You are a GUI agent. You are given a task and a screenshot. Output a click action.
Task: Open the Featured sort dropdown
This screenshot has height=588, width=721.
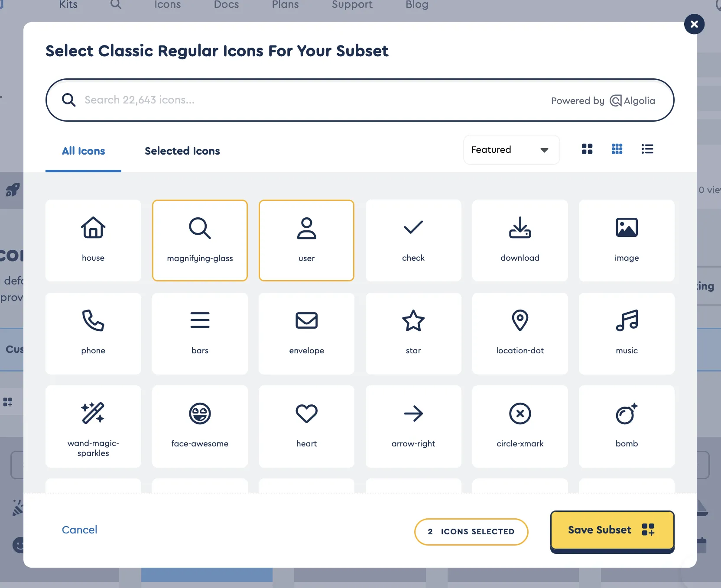coord(511,150)
